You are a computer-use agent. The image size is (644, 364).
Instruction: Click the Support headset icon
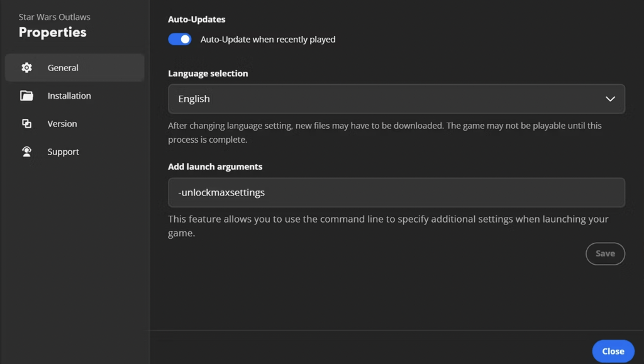[26, 152]
